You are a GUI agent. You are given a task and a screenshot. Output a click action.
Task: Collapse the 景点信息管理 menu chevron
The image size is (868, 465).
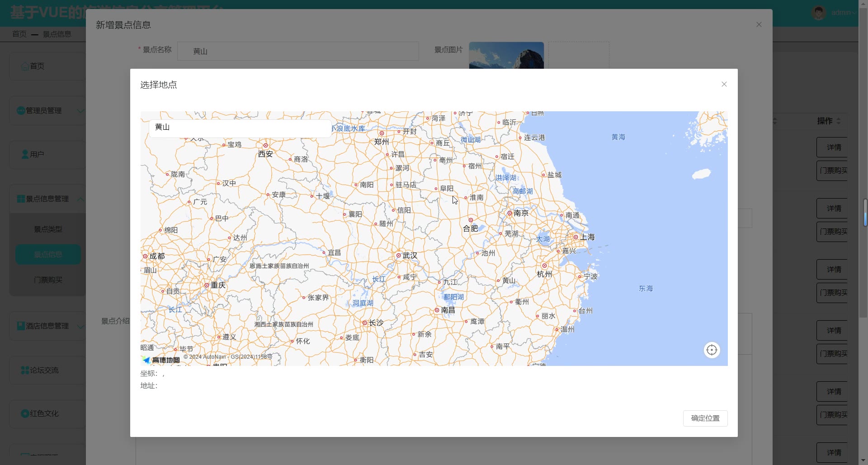point(80,199)
